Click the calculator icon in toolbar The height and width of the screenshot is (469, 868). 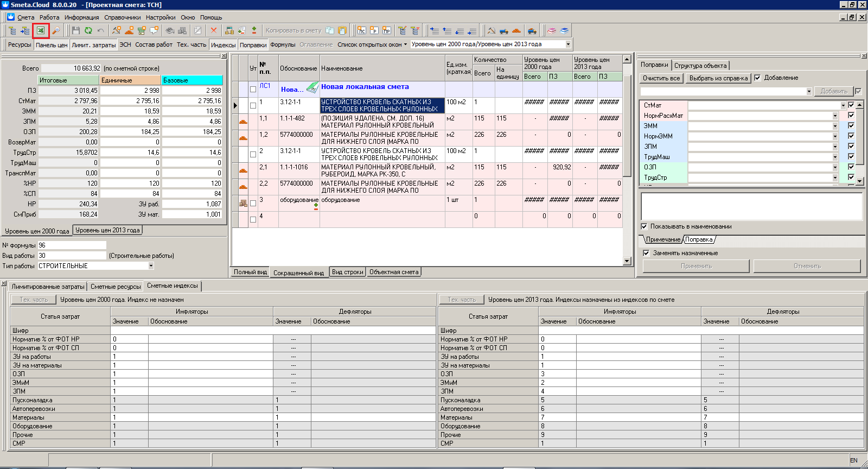pos(229,30)
